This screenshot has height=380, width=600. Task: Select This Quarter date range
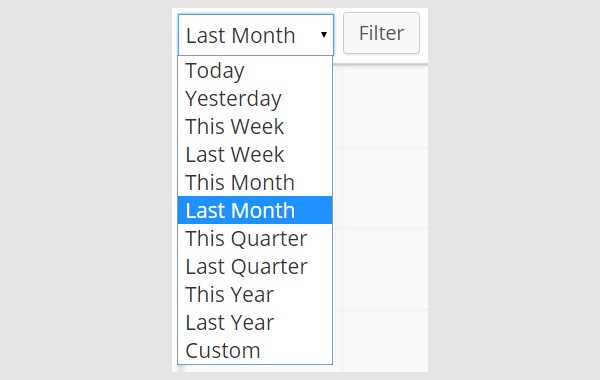[x=255, y=238]
